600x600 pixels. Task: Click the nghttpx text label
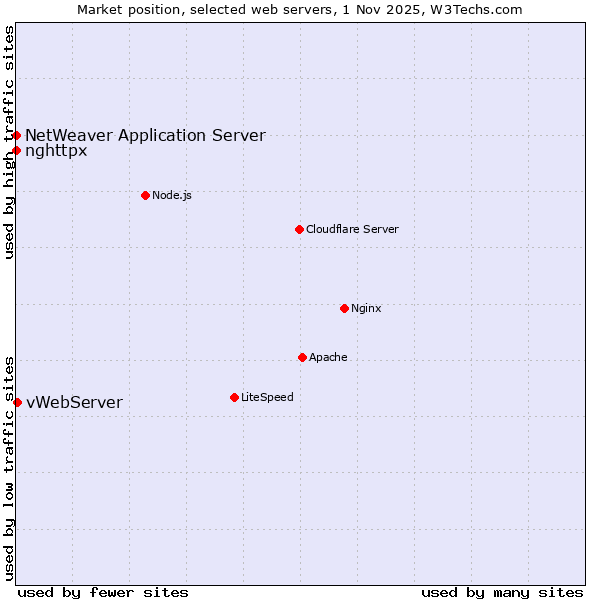(x=56, y=151)
